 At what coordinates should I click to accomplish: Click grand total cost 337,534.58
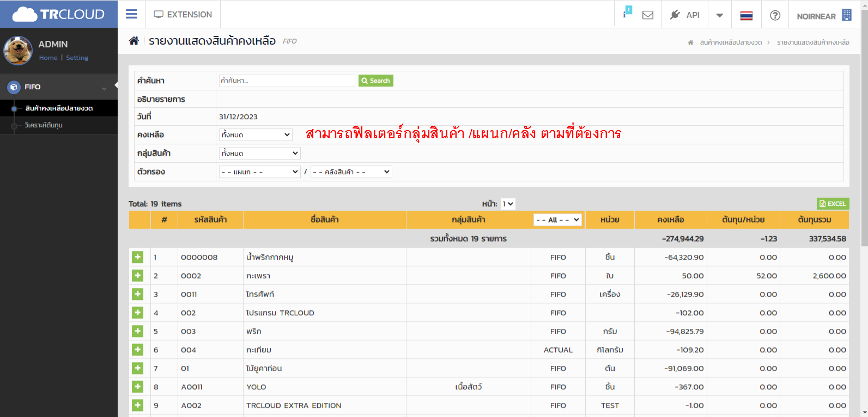pos(828,239)
